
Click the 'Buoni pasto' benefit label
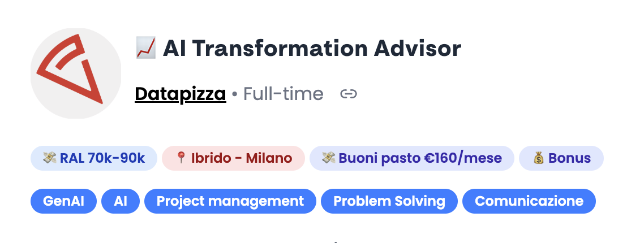coord(380,158)
